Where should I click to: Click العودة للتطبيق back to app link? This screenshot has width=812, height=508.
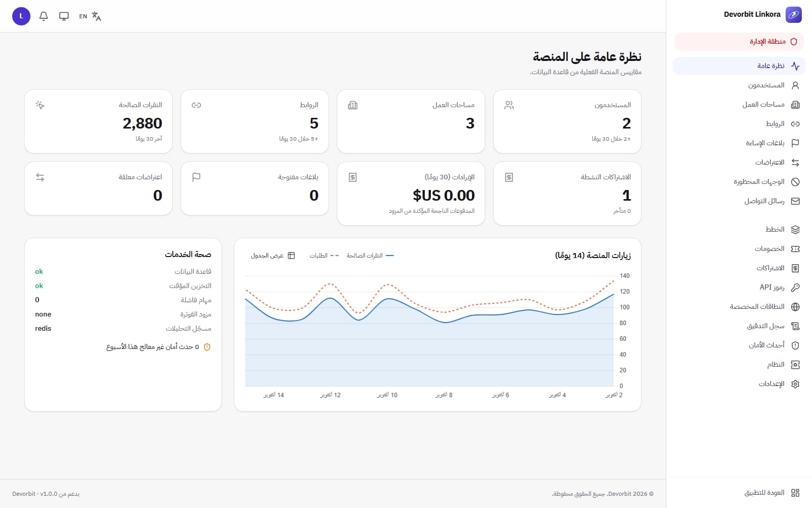[739, 493]
